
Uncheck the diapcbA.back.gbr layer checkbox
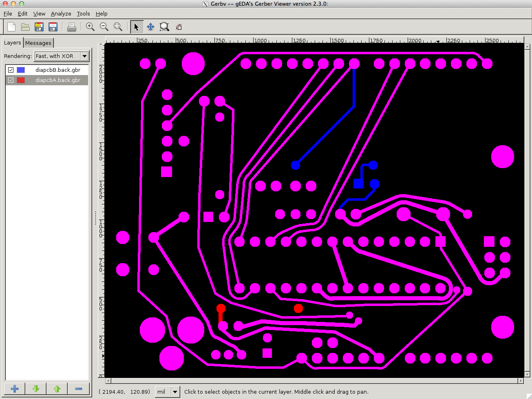(x=11, y=80)
